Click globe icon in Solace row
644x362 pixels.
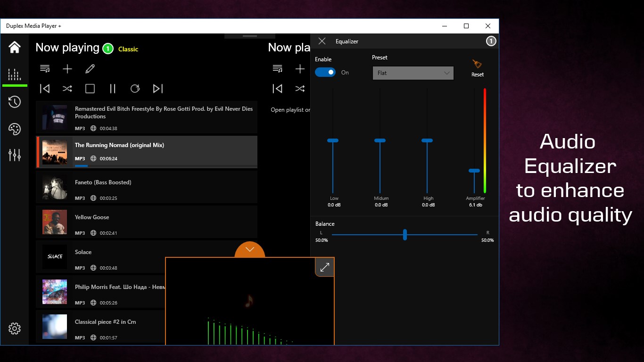93,268
